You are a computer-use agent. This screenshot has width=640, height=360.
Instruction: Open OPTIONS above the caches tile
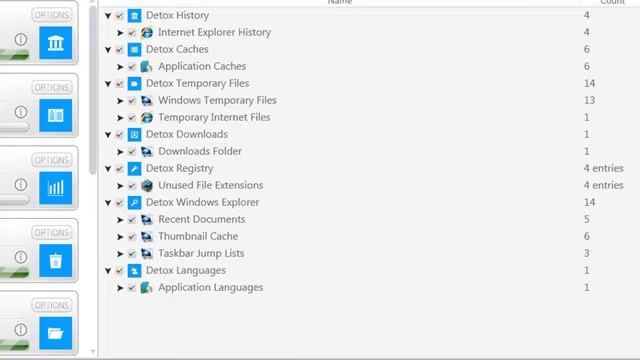tap(52, 88)
